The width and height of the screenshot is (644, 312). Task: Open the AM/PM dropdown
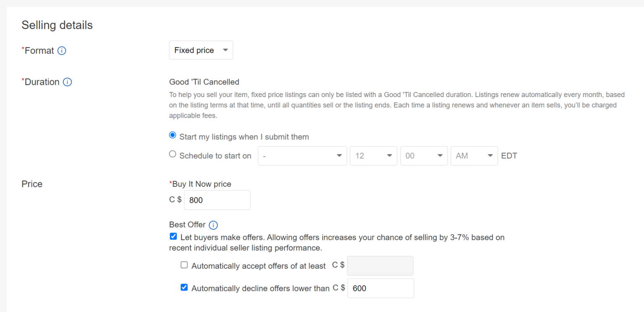(x=474, y=156)
